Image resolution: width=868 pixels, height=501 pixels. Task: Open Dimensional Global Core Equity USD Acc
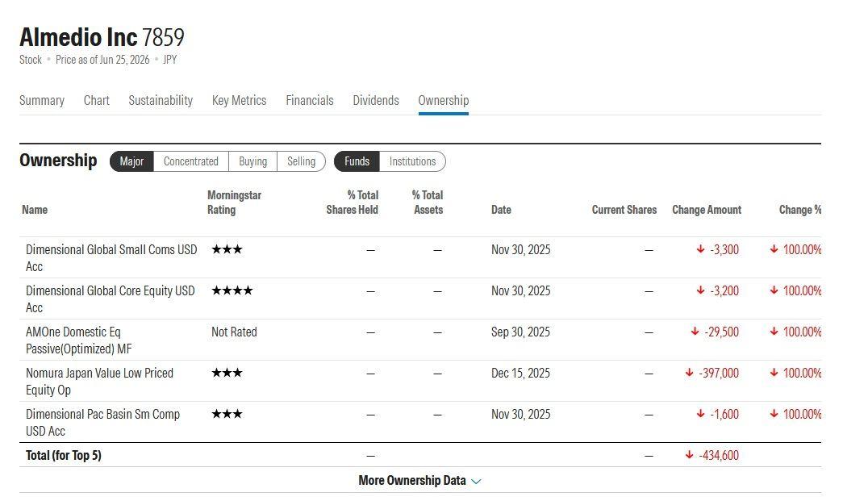tap(111, 299)
